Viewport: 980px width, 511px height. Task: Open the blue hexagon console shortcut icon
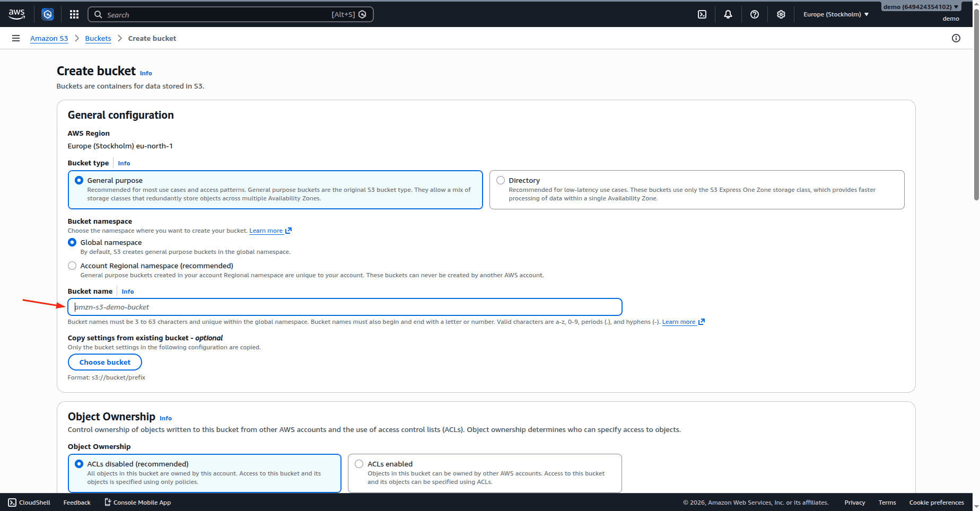48,14
